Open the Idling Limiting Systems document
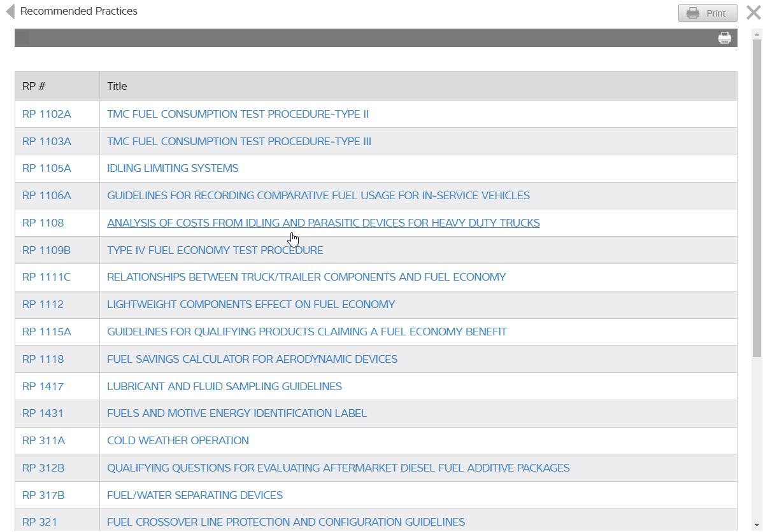The image size is (763, 532). pos(173,169)
